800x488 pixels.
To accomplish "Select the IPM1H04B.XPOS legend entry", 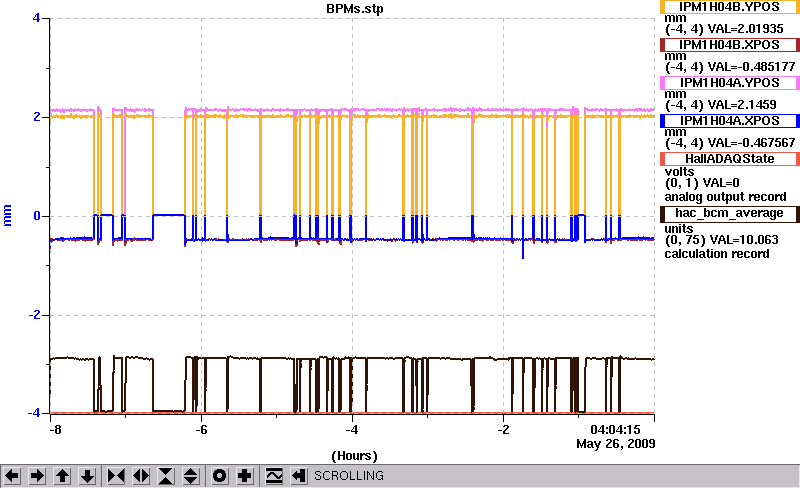I will [x=730, y=45].
